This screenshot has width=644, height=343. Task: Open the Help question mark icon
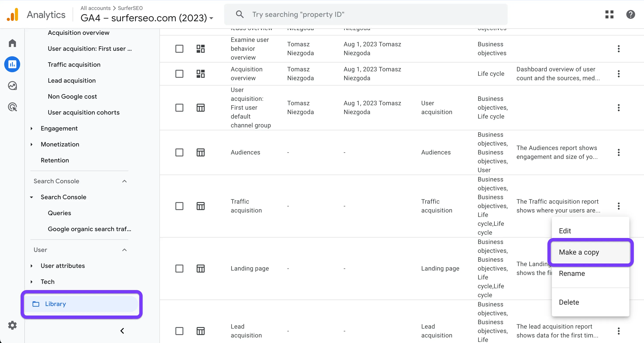[x=630, y=14]
